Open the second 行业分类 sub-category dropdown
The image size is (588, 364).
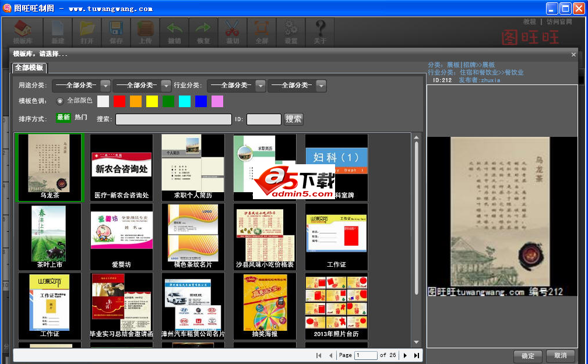pos(297,86)
